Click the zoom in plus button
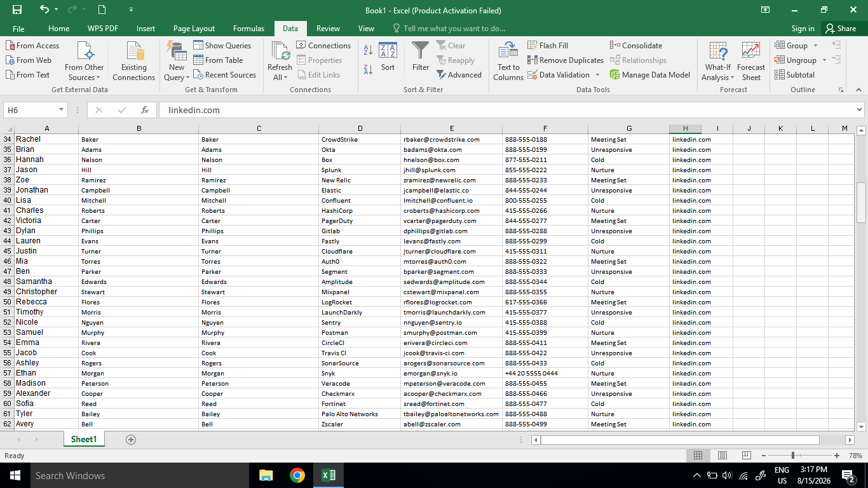868x488 pixels. point(837,456)
